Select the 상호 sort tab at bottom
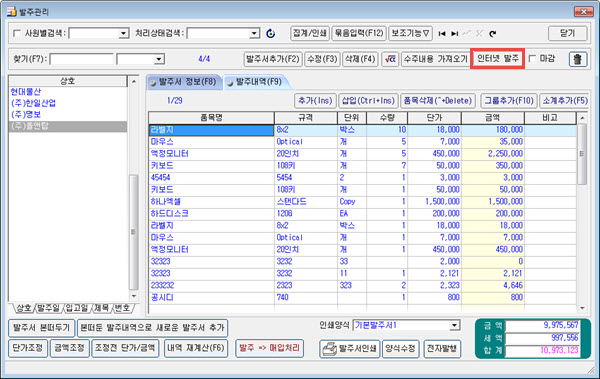This screenshot has width=600, height=379. pos(24,308)
